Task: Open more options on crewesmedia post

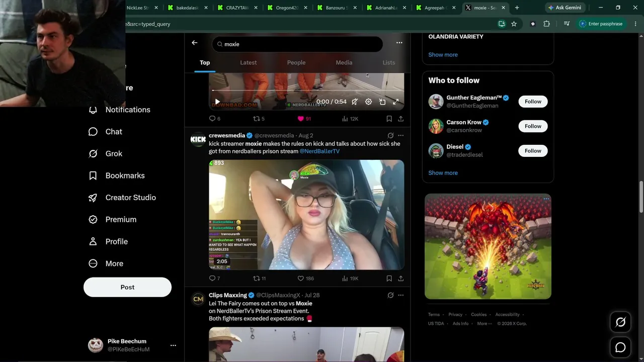Action: (x=400, y=135)
